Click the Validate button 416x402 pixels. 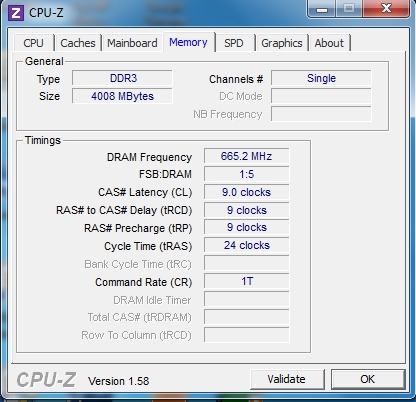point(287,379)
